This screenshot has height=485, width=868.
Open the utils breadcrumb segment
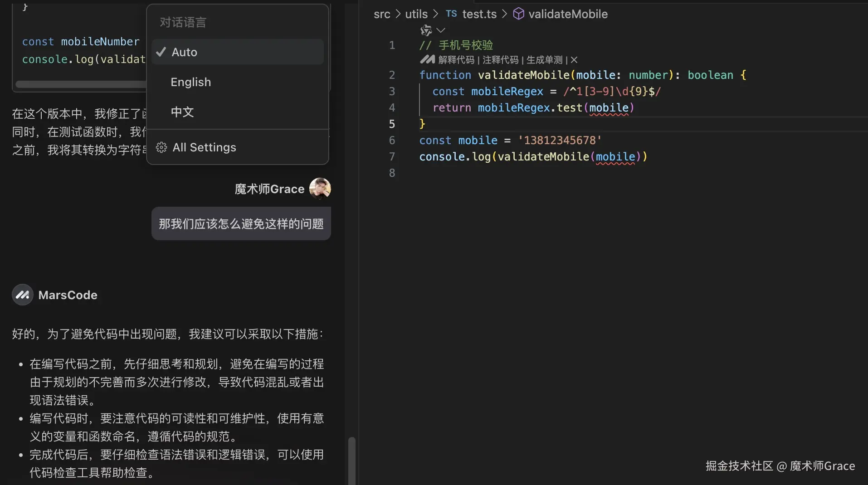tap(416, 14)
